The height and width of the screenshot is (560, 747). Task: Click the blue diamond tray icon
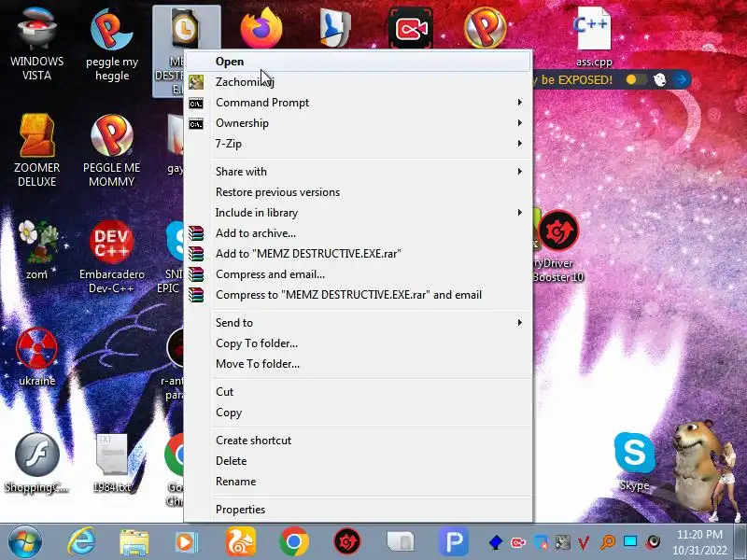pyautogui.click(x=496, y=542)
